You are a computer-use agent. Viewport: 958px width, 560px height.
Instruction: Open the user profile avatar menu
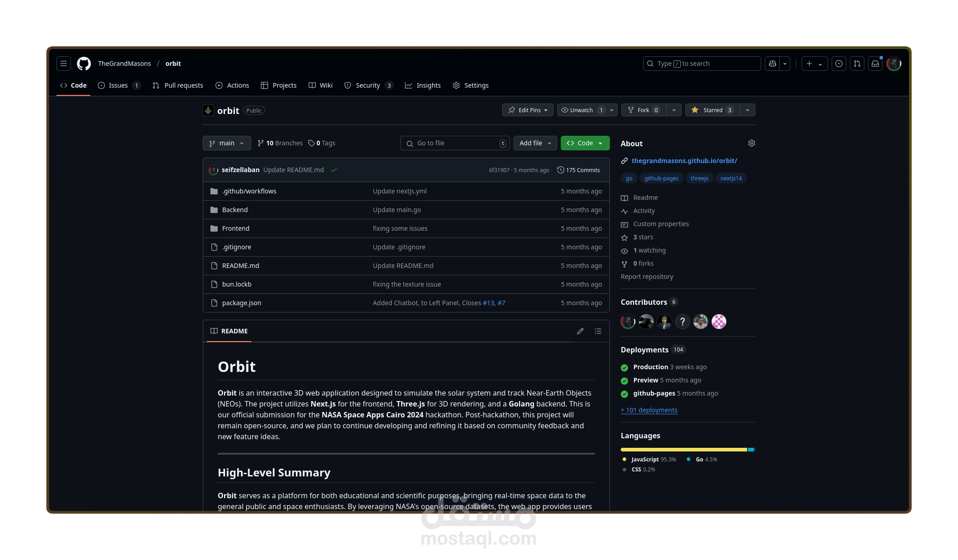(894, 64)
